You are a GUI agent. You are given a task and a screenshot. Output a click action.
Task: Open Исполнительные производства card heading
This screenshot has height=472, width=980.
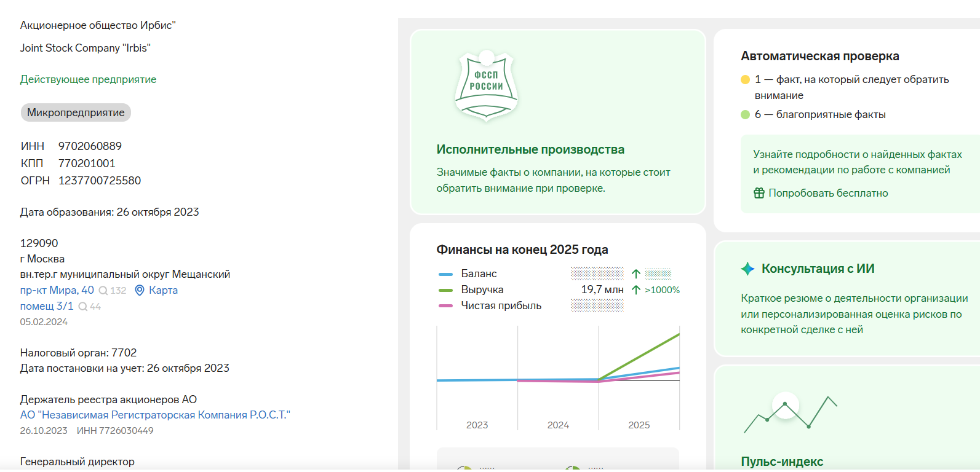[530, 149]
